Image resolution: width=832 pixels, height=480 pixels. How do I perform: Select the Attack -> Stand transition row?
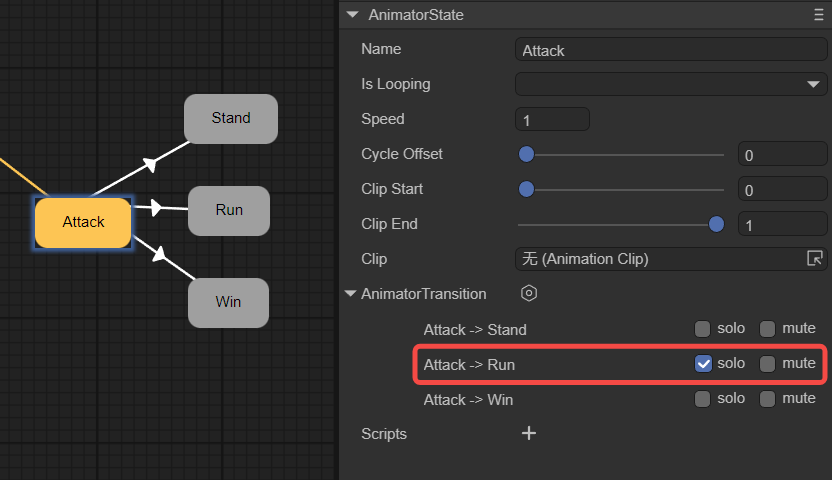click(x=475, y=329)
